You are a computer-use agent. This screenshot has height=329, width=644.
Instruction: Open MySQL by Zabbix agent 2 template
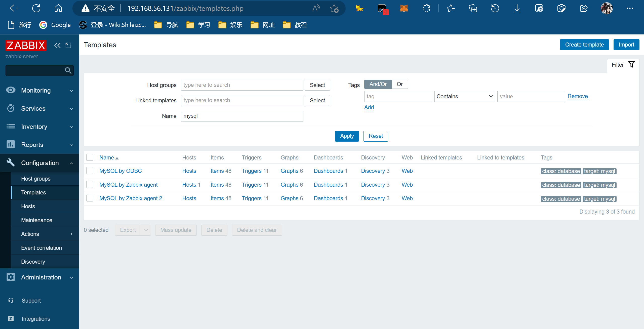click(131, 198)
